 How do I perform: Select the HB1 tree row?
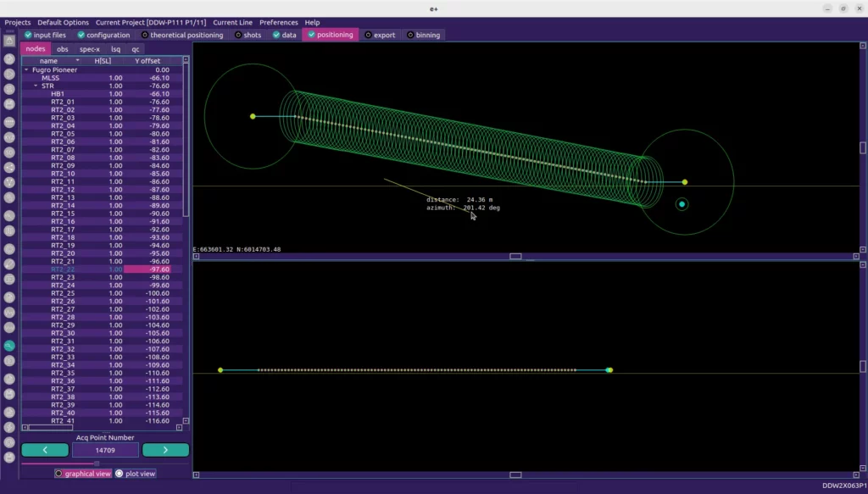pos(102,94)
